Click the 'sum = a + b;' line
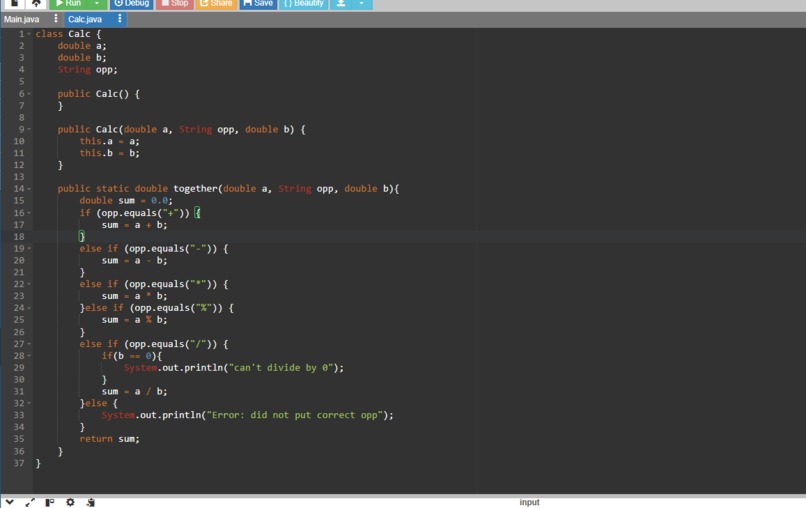The height and width of the screenshot is (508, 806). 134,225
